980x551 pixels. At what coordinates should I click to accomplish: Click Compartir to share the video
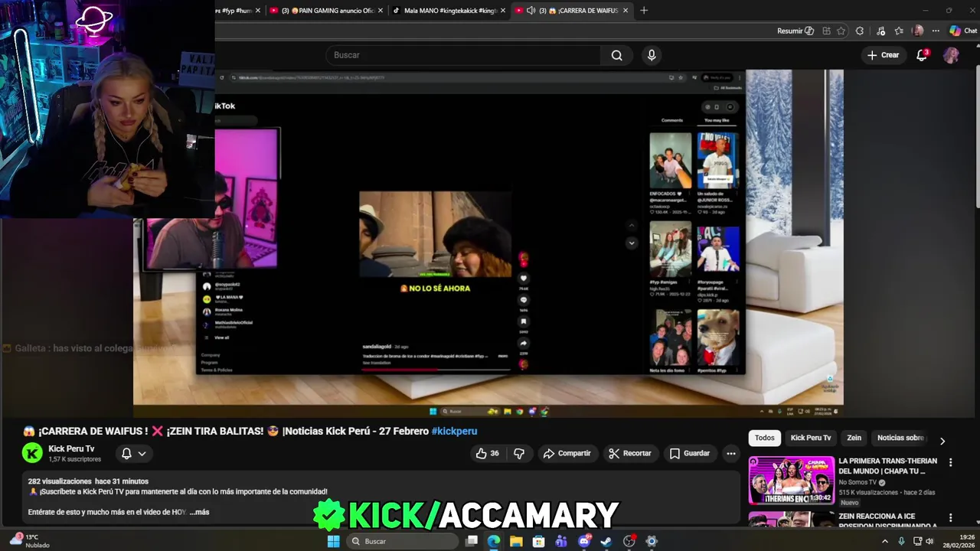[x=567, y=453]
